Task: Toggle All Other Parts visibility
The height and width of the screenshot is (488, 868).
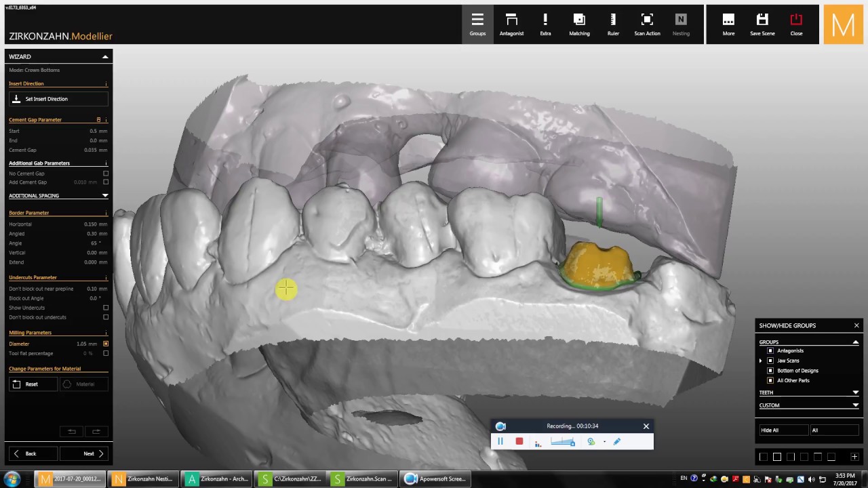Action: pyautogui.click(x=770, y=380)
